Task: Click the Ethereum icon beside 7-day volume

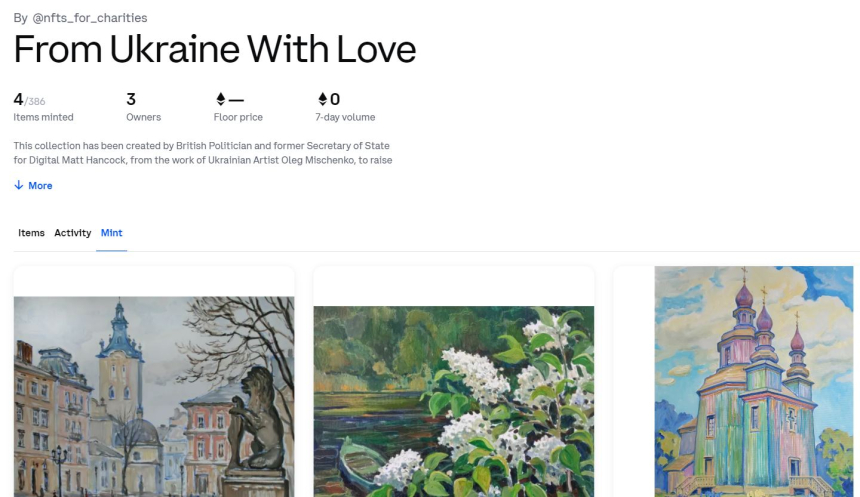Action: click(x=323, y=99)
